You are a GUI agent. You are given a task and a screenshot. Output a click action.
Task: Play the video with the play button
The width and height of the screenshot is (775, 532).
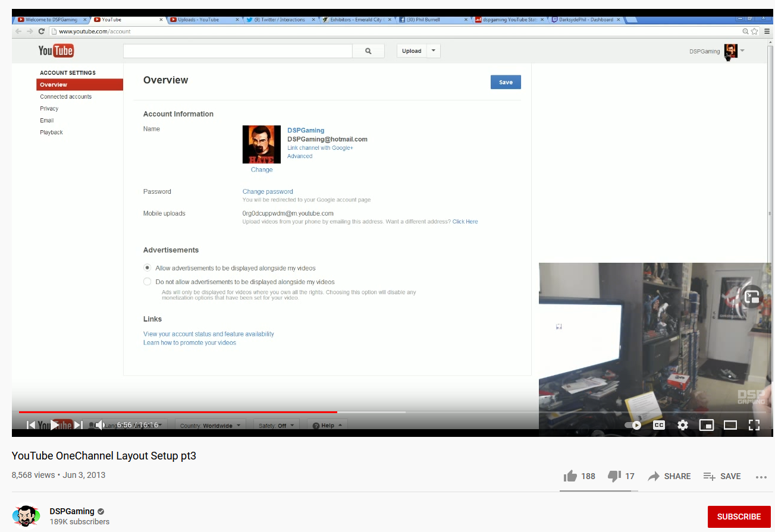[55, 425]
